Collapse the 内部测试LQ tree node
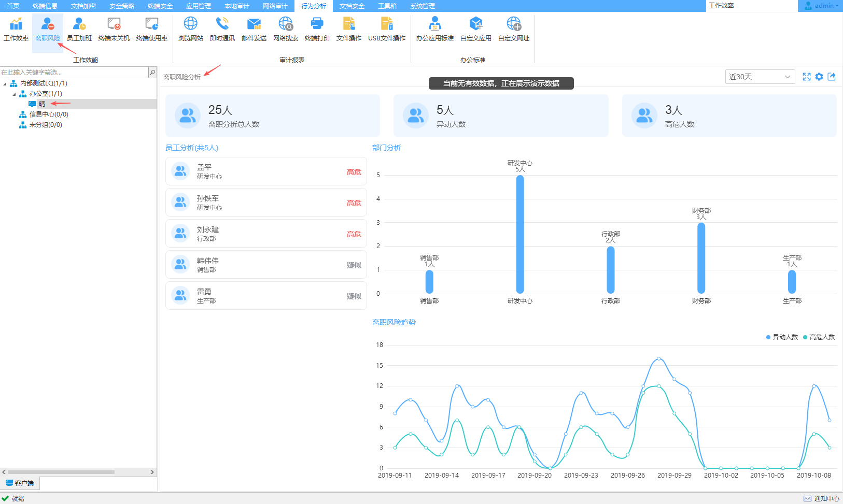Viewport: 843px width, 504px height. tap(5, 83)
